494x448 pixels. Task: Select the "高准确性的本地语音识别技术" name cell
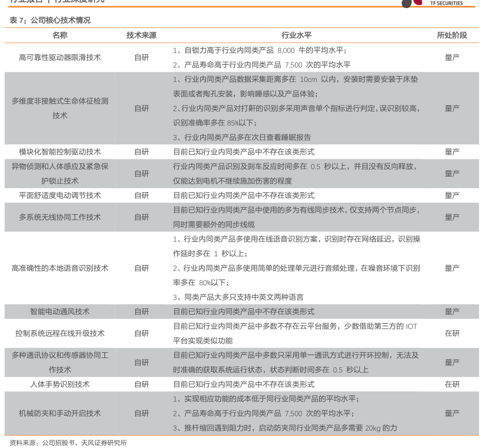coord(59,268)
